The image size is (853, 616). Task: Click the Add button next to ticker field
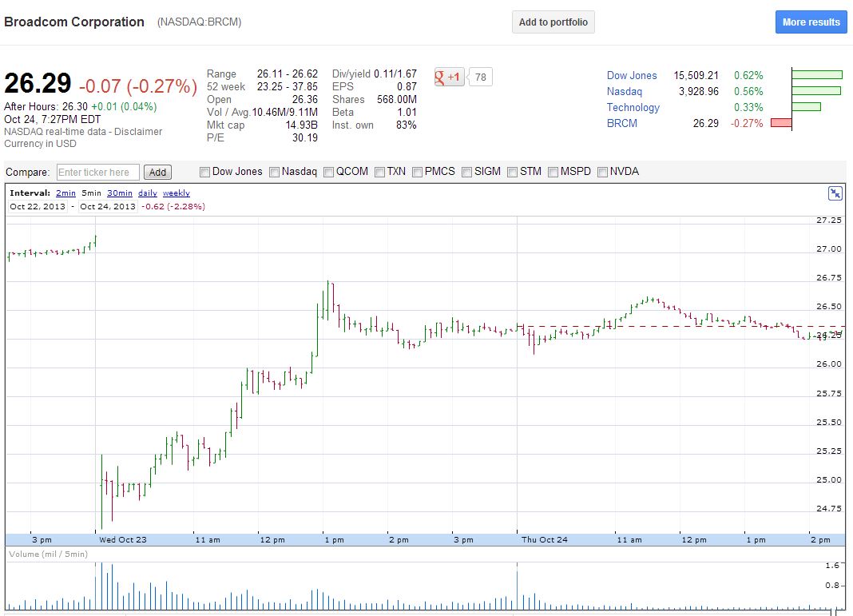pyautogui.click(x=158, y=173)
